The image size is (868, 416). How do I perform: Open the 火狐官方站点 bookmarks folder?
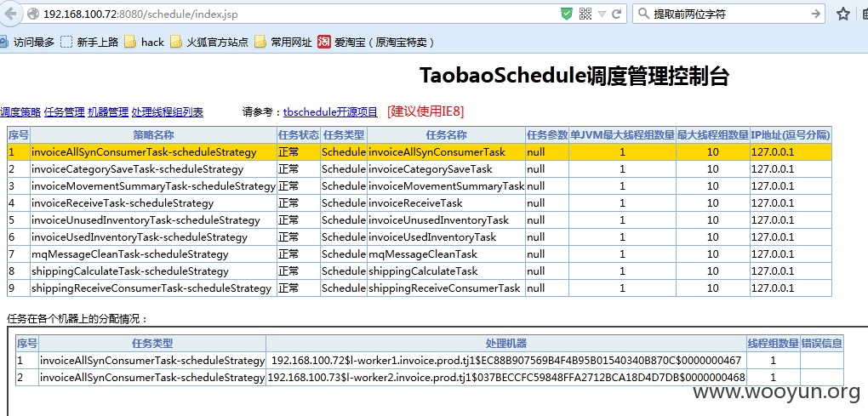click(x=209, y=42)
